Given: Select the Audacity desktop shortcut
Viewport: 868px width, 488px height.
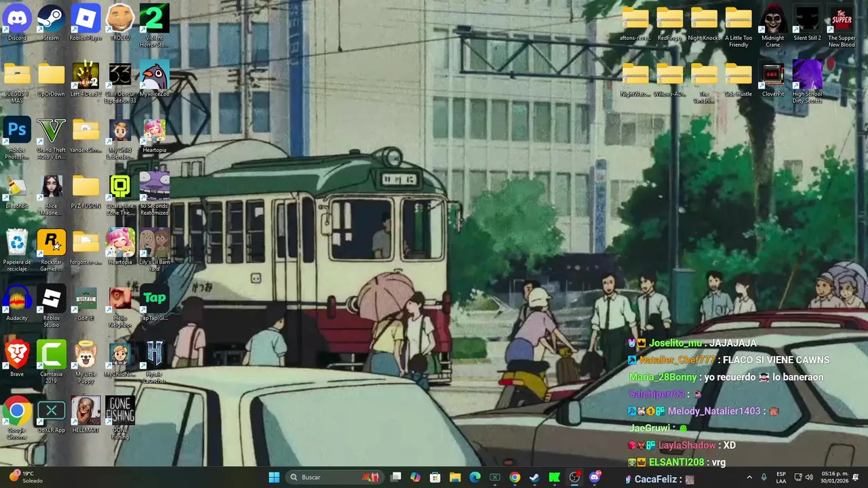Looking at the screenshot, I should click(x=17, y=304).
